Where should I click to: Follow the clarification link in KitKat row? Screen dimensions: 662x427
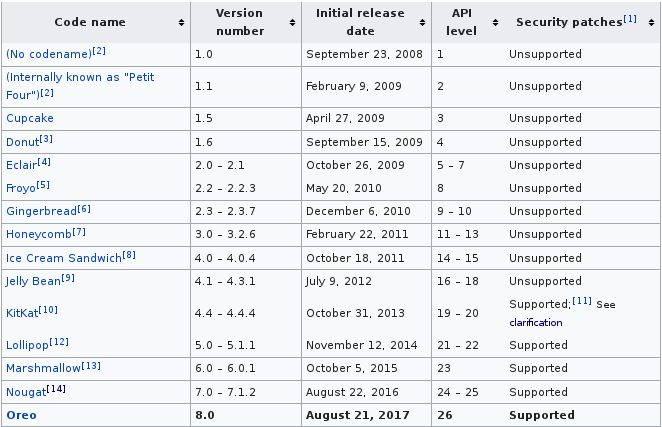536,323
